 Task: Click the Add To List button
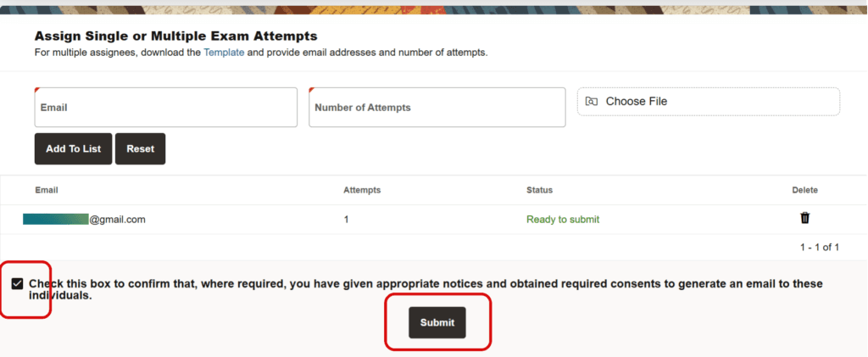click(x=73, y=148)
